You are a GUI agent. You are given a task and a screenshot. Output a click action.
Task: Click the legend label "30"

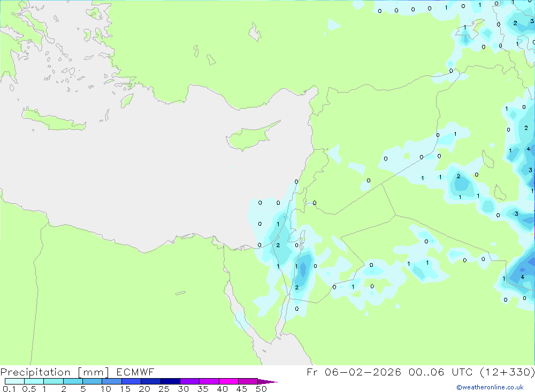click(x=183, y=389)
